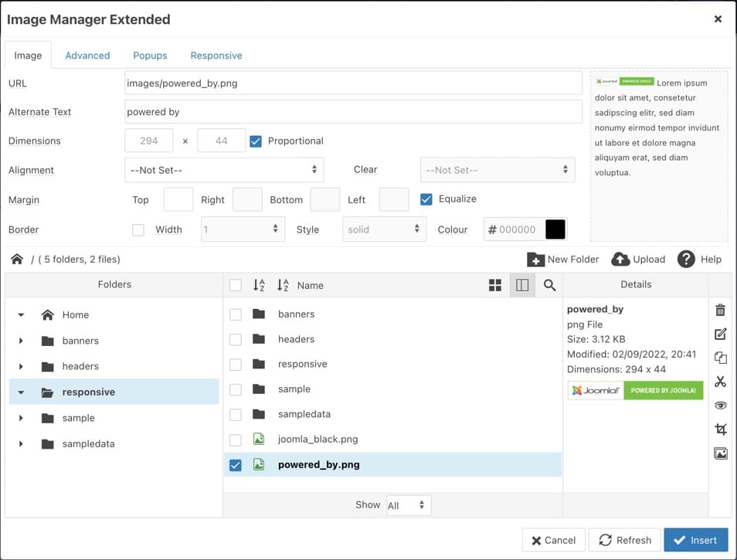Click the rename edit icon
The height and width of the screenshot is (560, 737).
pos(720,334)
